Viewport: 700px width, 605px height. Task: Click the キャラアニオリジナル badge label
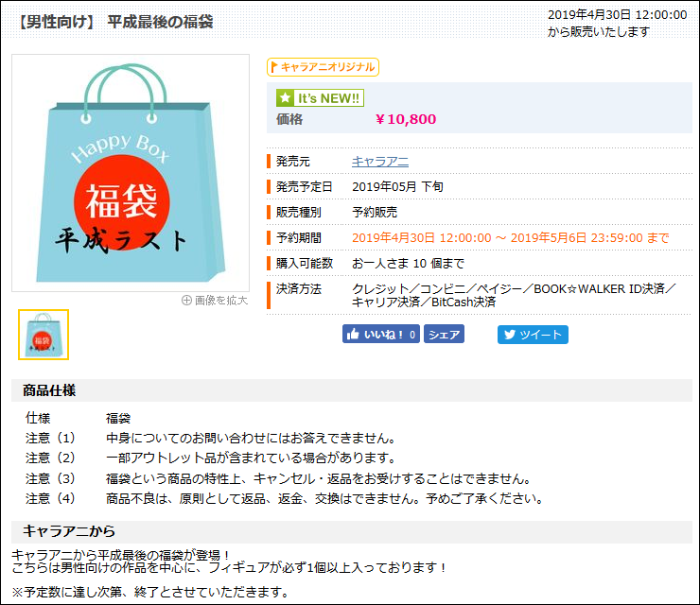328,67
